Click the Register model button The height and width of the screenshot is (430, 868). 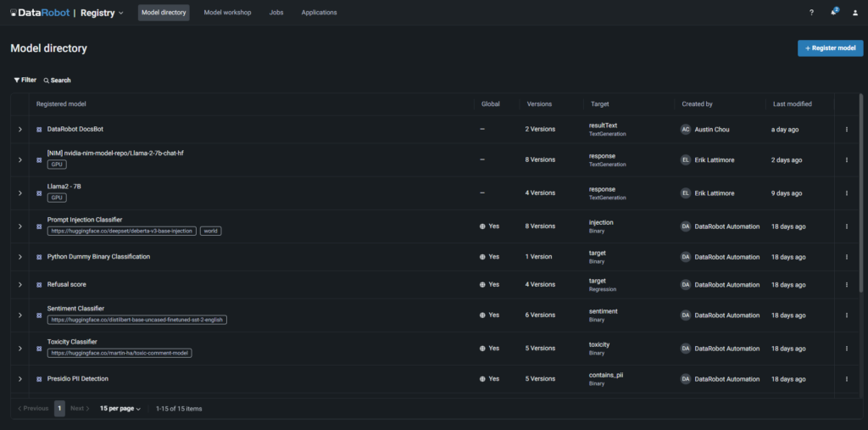[x=830, y=48]
